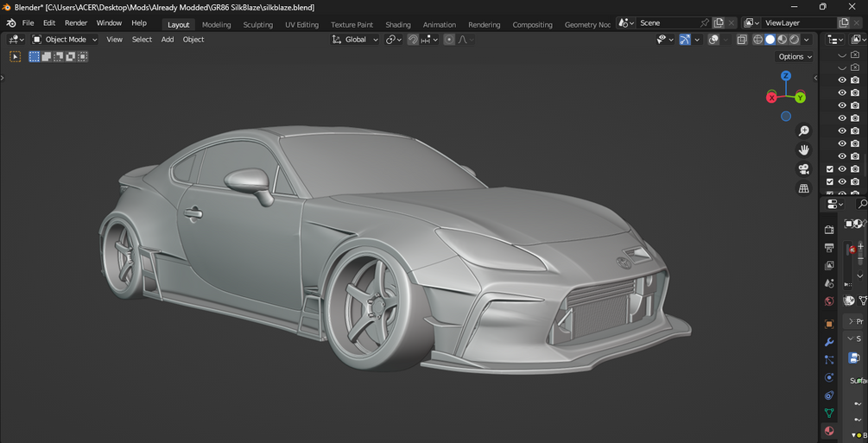The image size is (868, 443).
Task: Open the Object Constraints properties tab
Action: (828, 396)
